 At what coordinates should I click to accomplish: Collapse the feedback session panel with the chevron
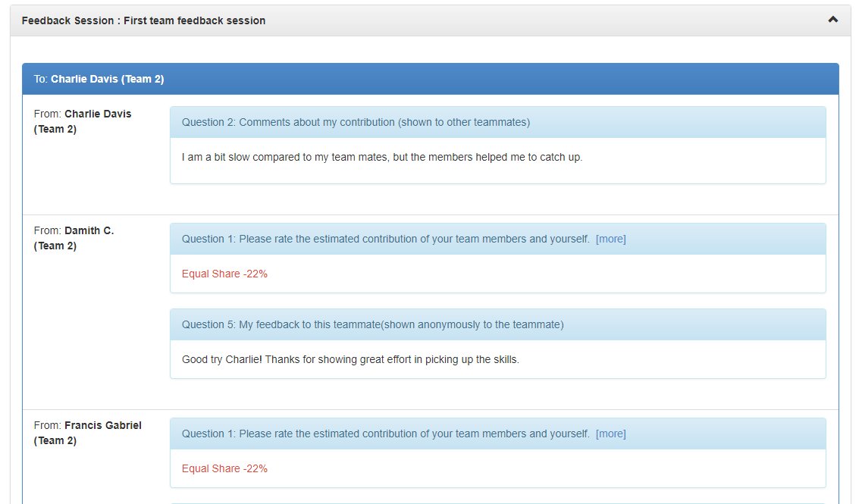833,20
